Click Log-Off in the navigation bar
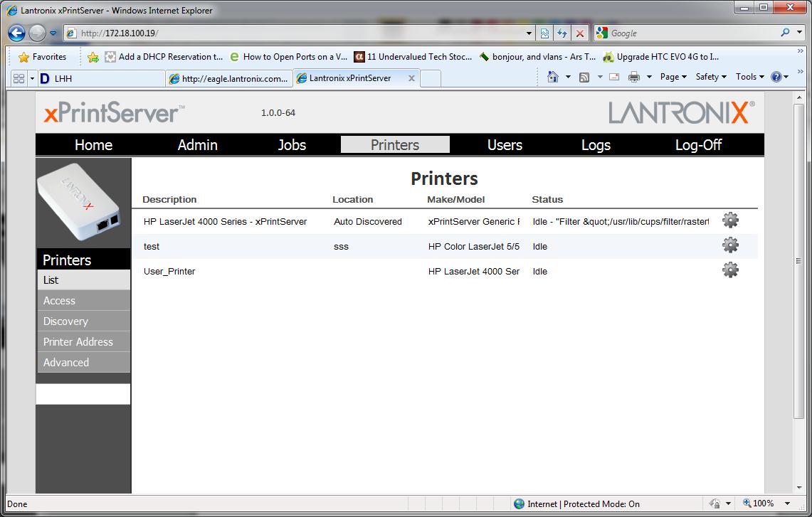This screenshot has width=812, height=517. [697, 145]
